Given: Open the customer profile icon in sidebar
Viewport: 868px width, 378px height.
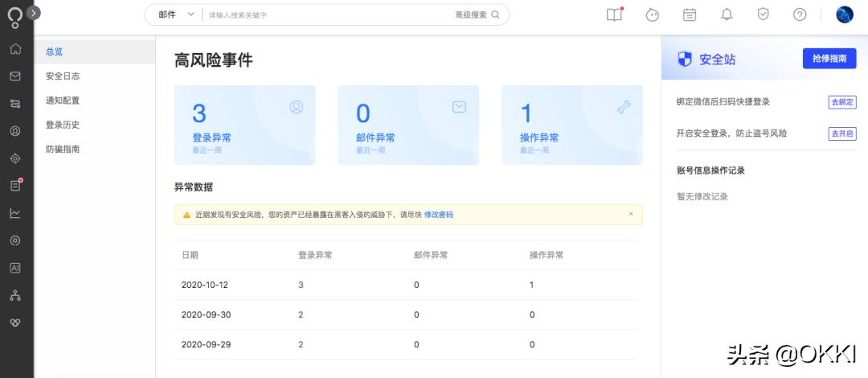Looking at the screenshot, I should [x=15, y=131].
